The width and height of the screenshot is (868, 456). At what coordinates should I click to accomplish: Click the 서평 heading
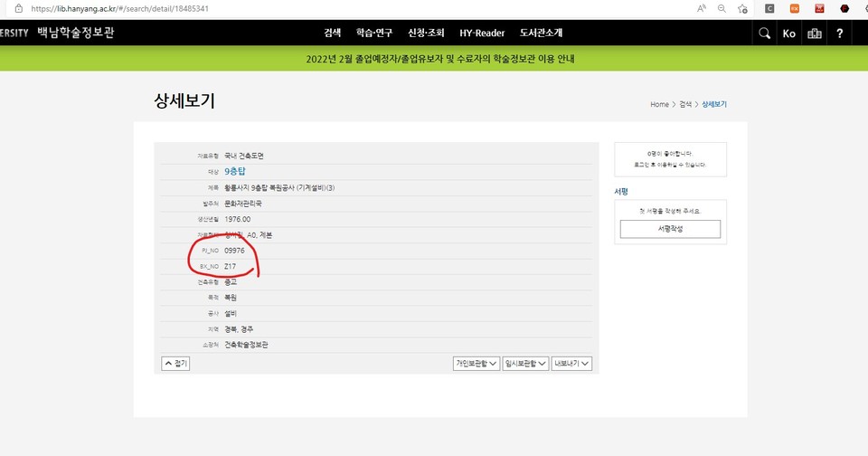pos(621,191)
